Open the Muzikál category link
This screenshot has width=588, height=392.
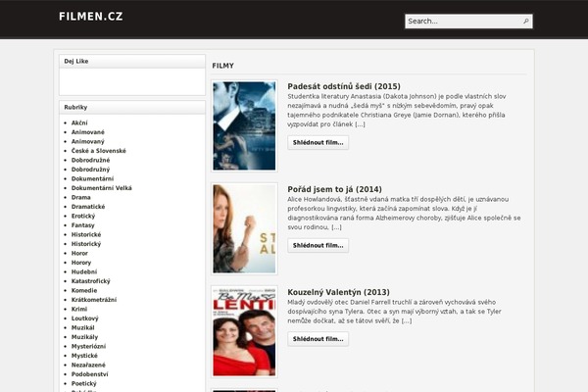click(83, 327)
